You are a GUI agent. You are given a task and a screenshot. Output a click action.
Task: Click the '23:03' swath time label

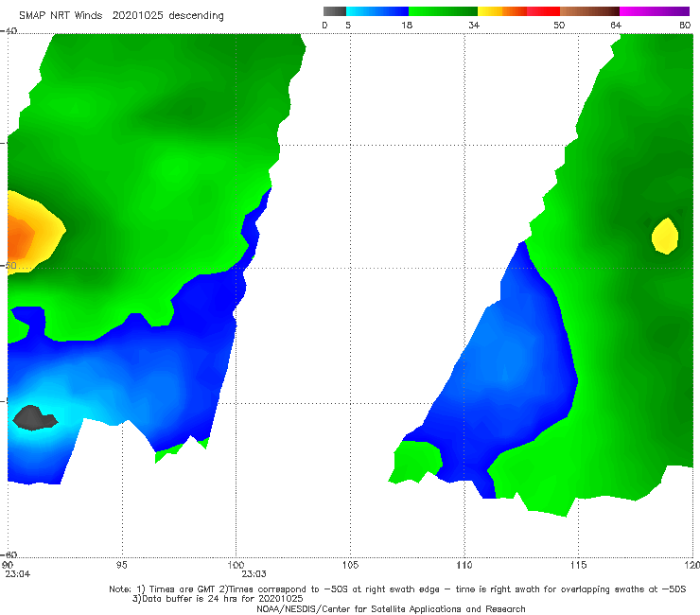pos(254,574)
